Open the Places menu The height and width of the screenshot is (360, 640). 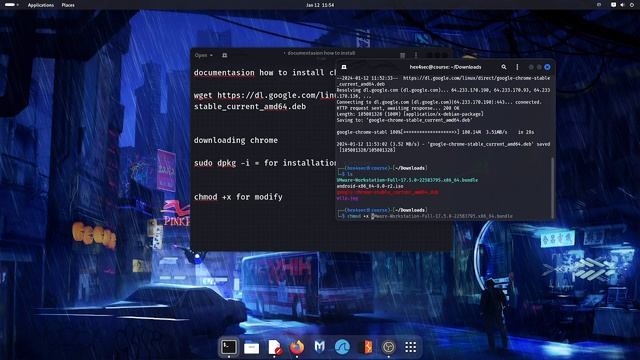(68, 5)
